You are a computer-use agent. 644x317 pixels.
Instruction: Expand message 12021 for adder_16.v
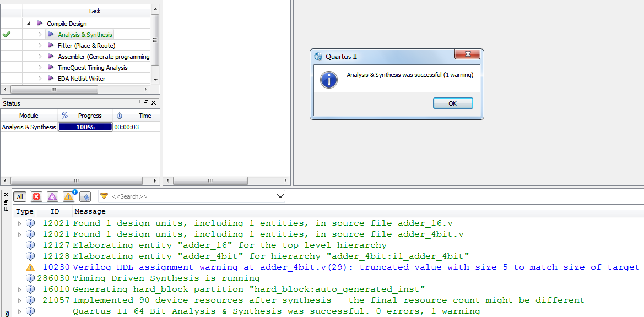pos(19,223)
